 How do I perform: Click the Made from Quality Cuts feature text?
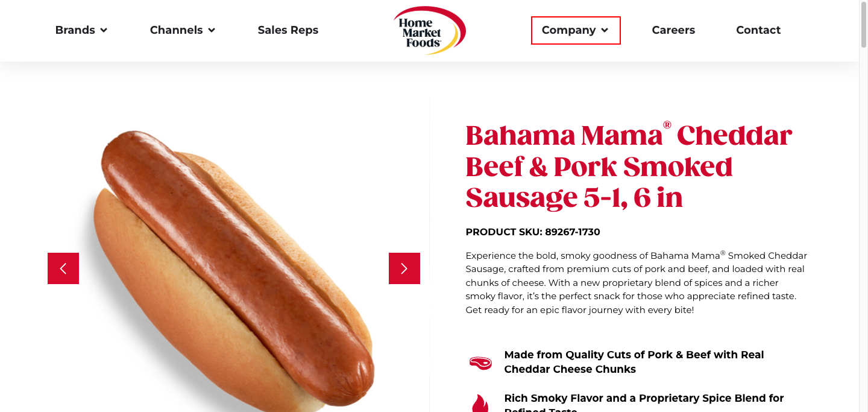click(x=634, y=362)
